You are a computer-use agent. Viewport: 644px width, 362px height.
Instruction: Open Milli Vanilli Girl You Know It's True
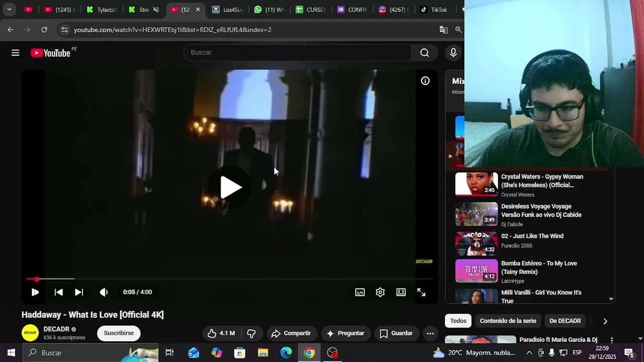541,297
